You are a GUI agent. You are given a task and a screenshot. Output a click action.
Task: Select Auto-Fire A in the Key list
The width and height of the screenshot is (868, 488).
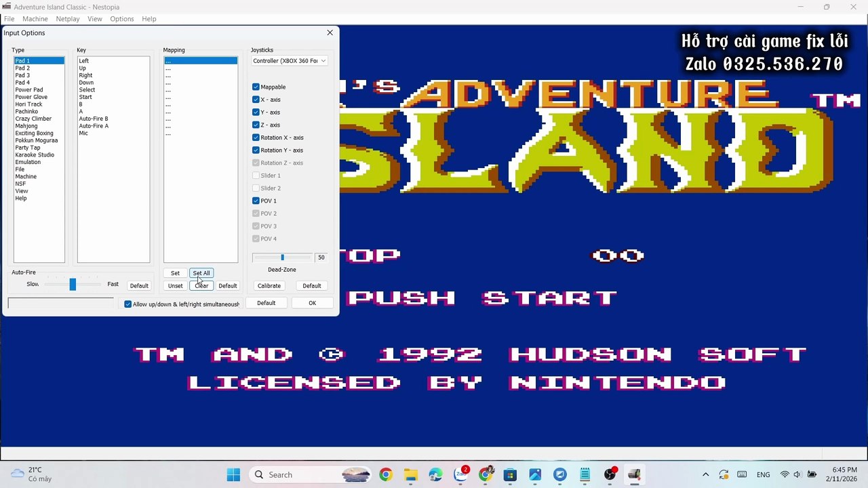(113, 126)
